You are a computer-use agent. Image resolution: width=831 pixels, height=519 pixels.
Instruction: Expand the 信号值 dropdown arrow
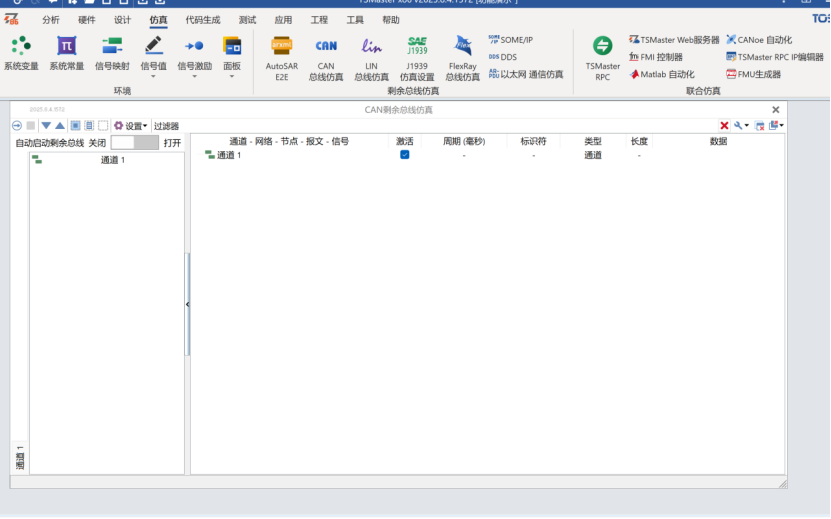[154, 77]
